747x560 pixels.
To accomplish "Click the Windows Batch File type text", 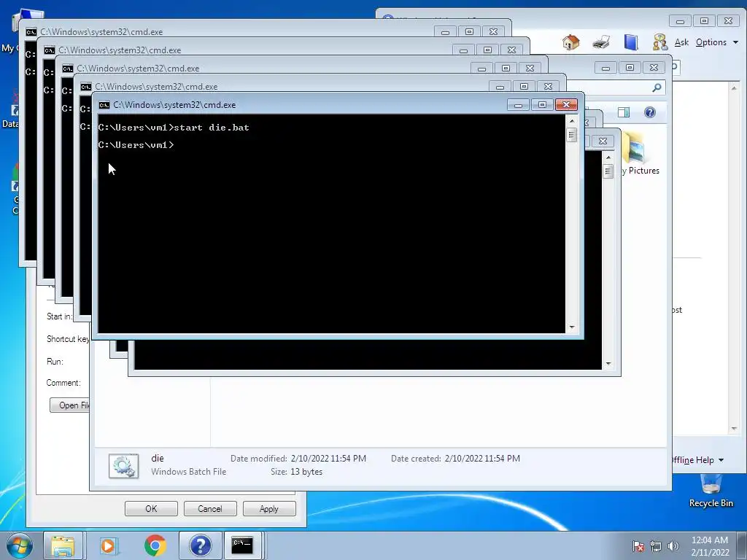I will coord(189,472).
